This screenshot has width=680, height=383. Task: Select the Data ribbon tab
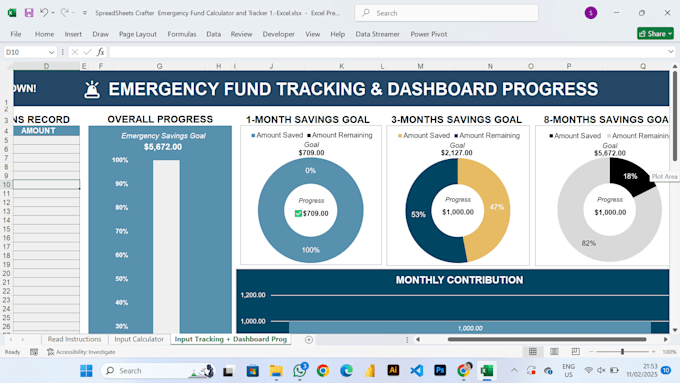(x=213, y=34)
